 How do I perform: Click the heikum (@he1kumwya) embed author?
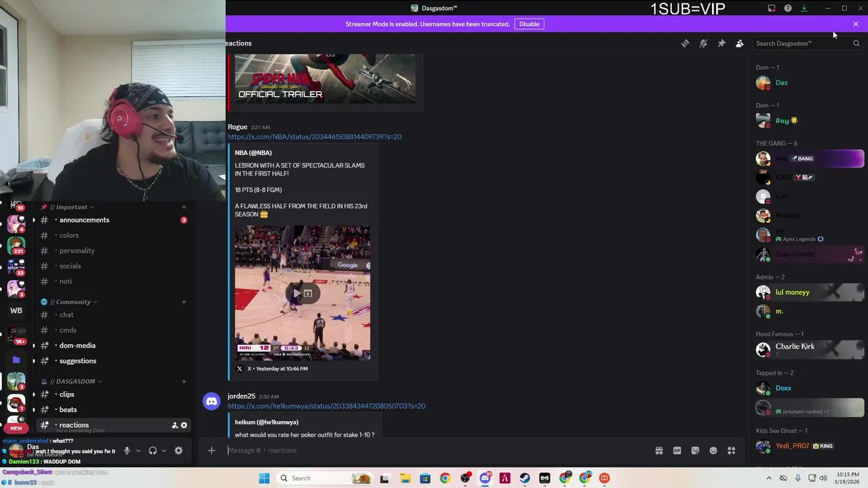[x=267, y=422]
